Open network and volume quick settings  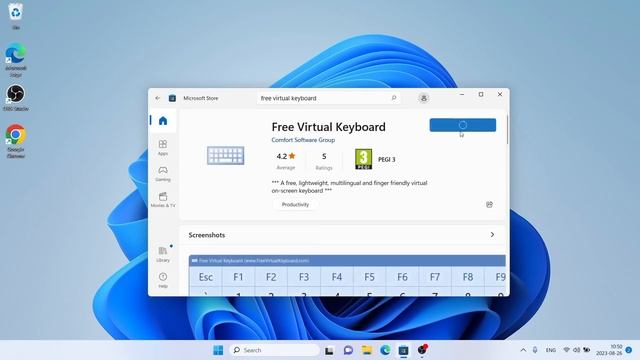pos(576,350)
